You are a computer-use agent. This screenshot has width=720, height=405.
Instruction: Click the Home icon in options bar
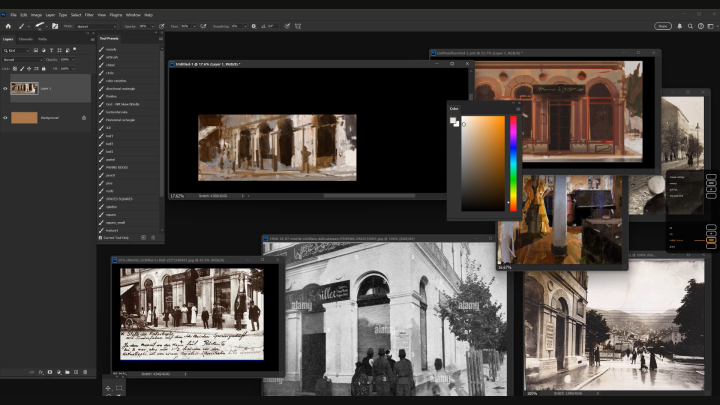click(x=8, y=26)
